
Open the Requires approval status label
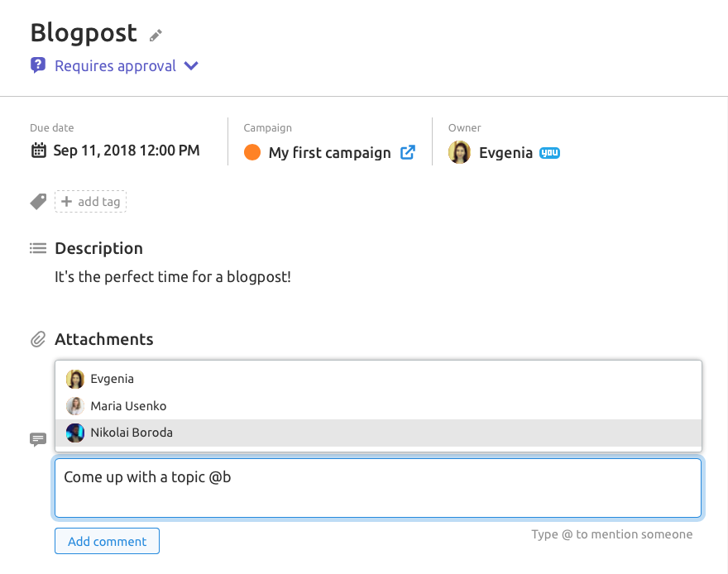click(115, 66)
